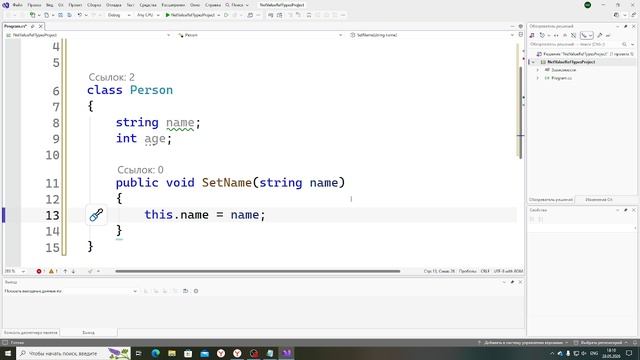
Task: Open the Вид menu
Action: tap(49, 5)
